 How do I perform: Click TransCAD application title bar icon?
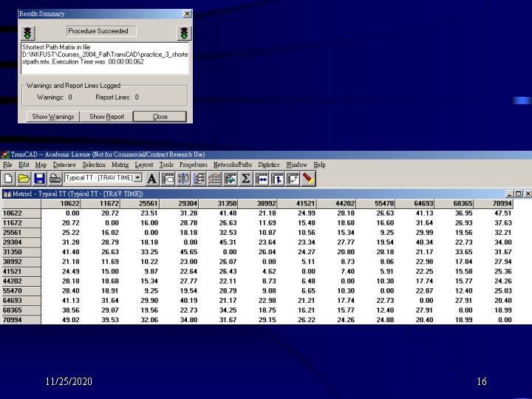click(x=4, y=154)
